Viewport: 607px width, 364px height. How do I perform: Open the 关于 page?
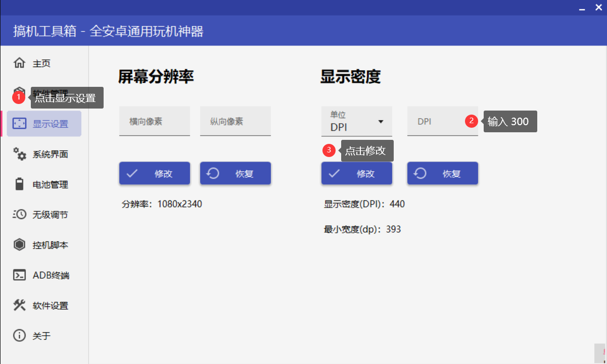click(44, 336)
